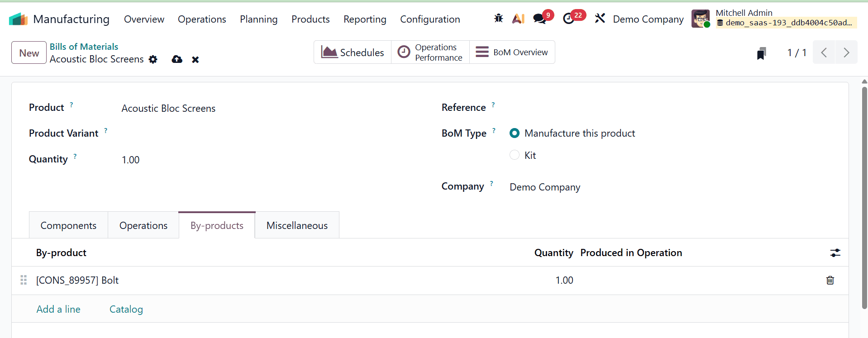Viewport: 868px width, 338px height.
Task: Click the drag handle on Bolt row
Action: pos(24,280)
